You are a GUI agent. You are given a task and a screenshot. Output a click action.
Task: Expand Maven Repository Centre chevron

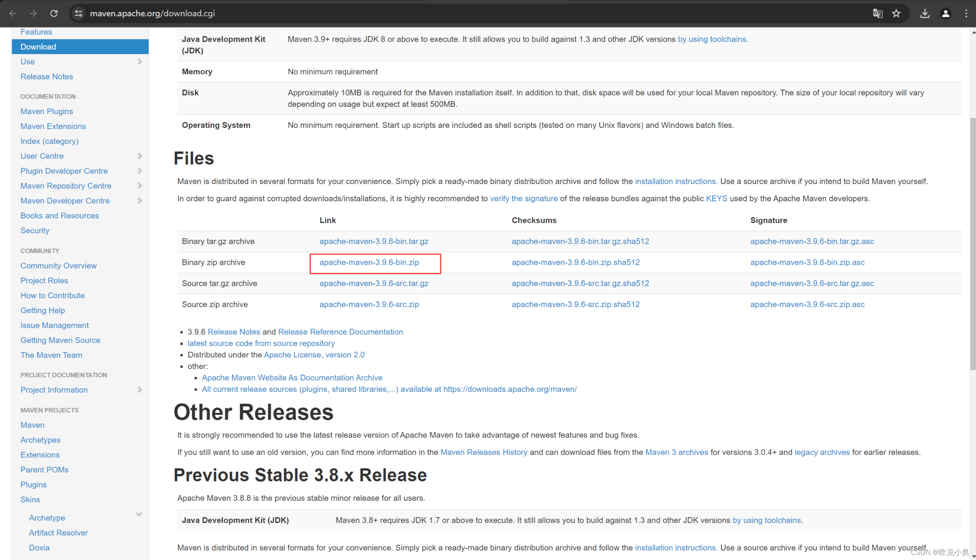click(140, 186)
